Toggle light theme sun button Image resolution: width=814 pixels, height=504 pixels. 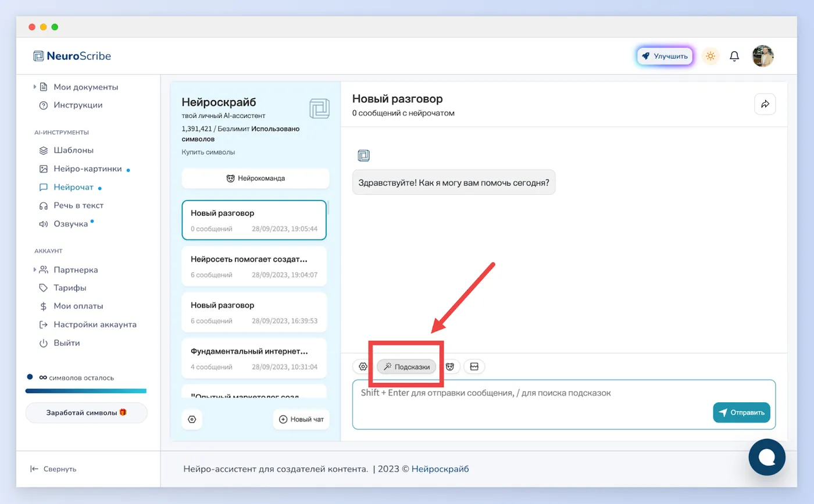[710, 56]
